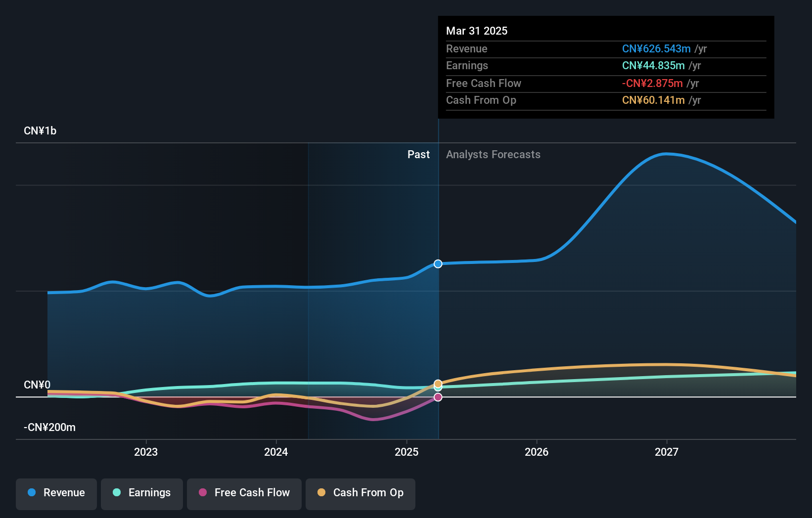Click the Free Cash Flow label in tooltip
The width and height of the screenshot is (812, 518).
coord(484,84)
